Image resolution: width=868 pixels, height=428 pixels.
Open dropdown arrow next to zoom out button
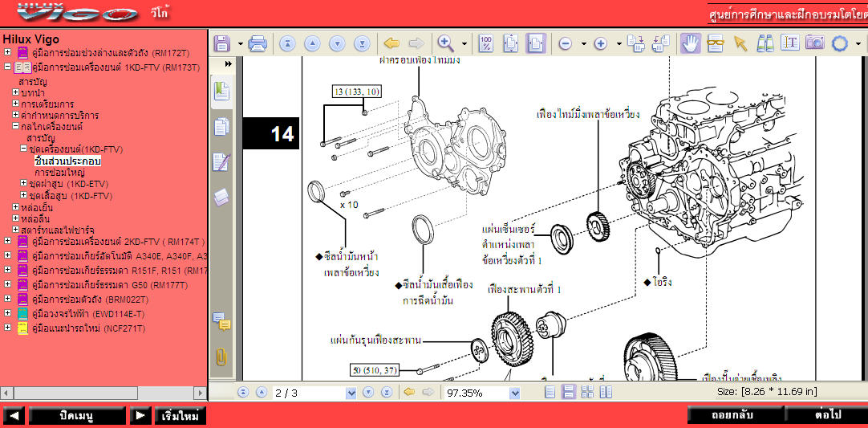point(583,44)
